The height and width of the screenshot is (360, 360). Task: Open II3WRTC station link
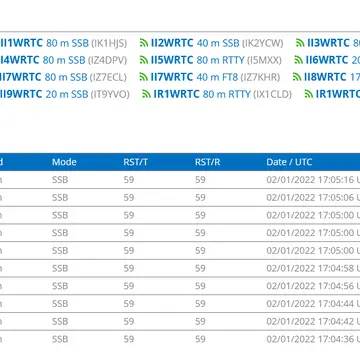pyautogui.click(x=333, y=43)
